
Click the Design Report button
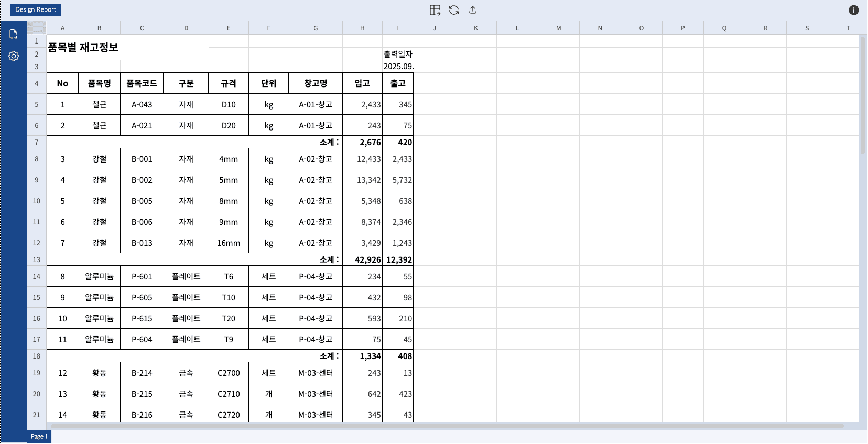click(36, 9)
